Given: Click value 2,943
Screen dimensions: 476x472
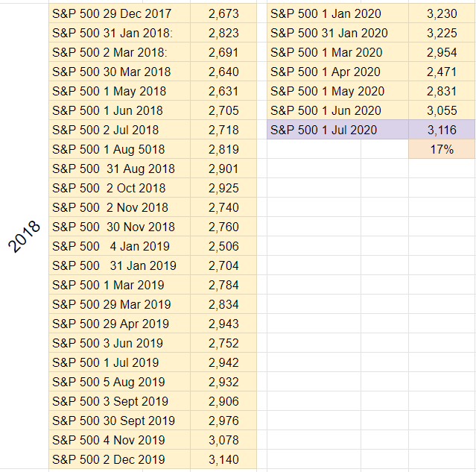Looking at the screenshot, I should pos(223,324).
